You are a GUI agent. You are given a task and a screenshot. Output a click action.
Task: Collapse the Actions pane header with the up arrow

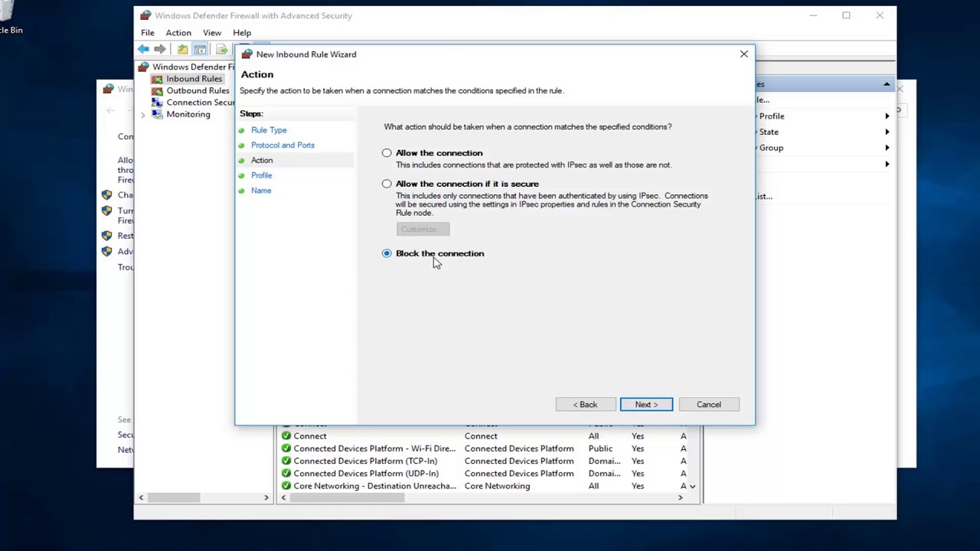coord(887,84)
